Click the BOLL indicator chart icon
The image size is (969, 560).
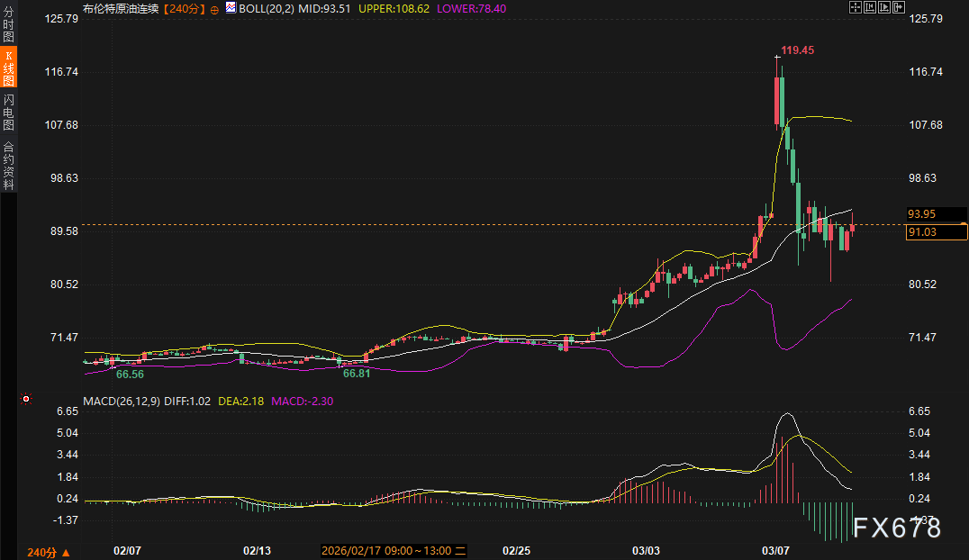tap(231, 7)
